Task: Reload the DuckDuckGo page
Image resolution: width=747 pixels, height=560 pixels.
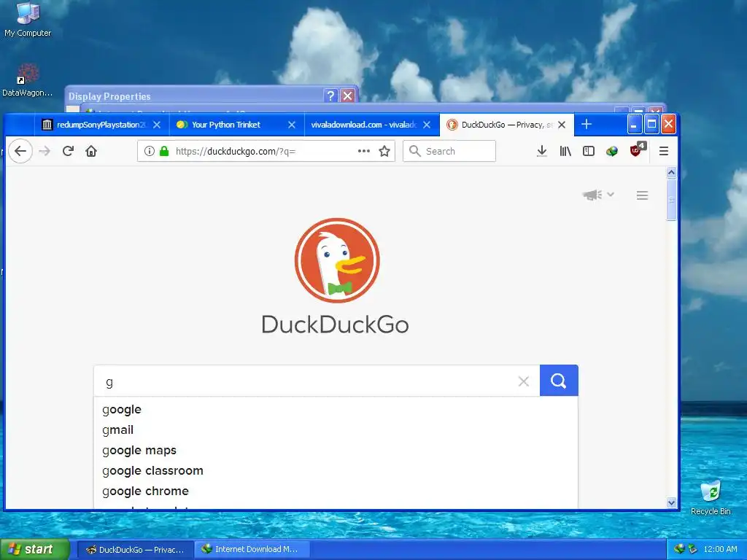Action: (x=68, y=151)
